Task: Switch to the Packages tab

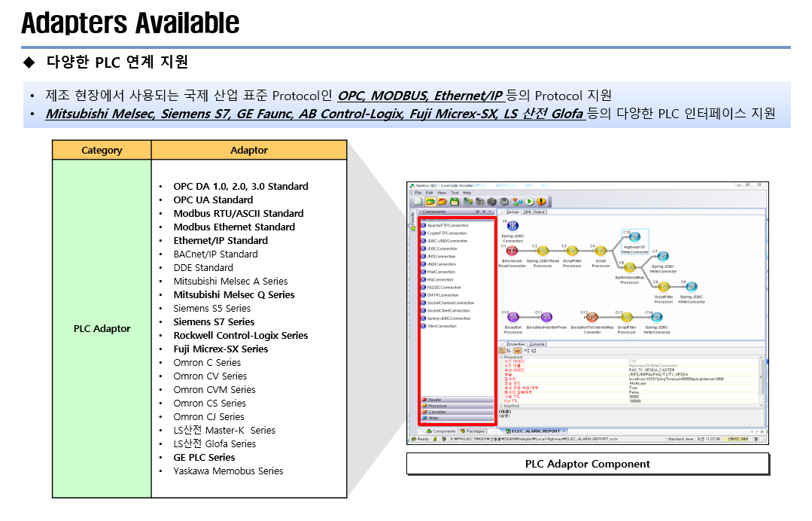Action: click(x=473, y=431)
